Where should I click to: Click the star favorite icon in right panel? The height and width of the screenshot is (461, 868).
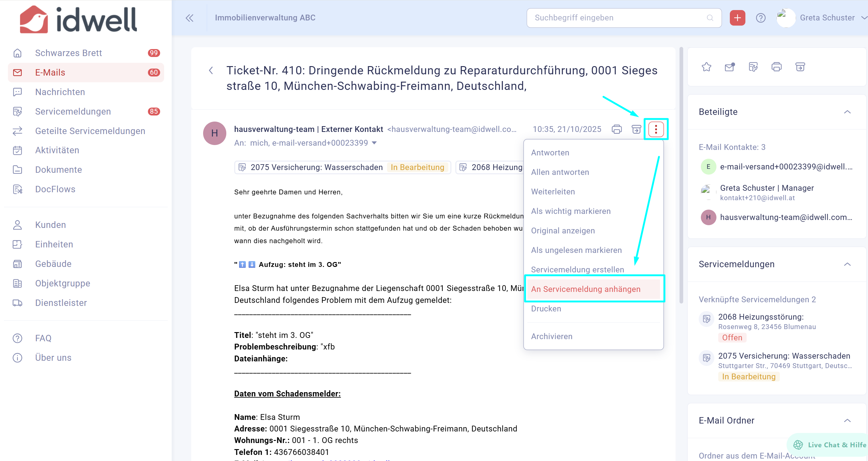coord(706,67)
